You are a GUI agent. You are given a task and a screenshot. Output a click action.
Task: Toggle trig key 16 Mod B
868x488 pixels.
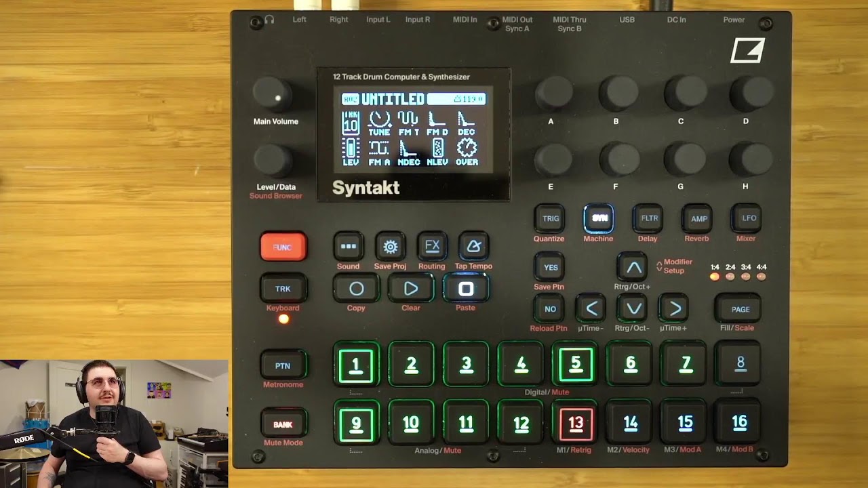tap(740, 422)
